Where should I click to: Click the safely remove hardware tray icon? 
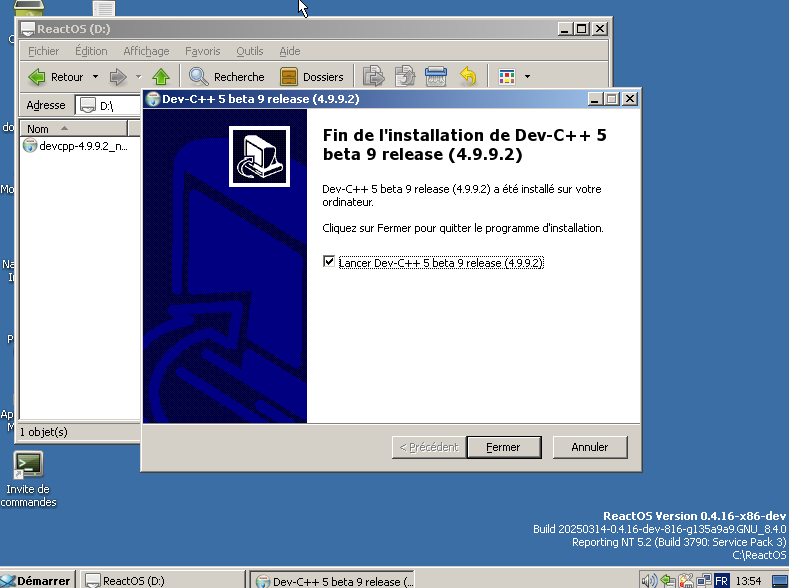coord(667,581)
